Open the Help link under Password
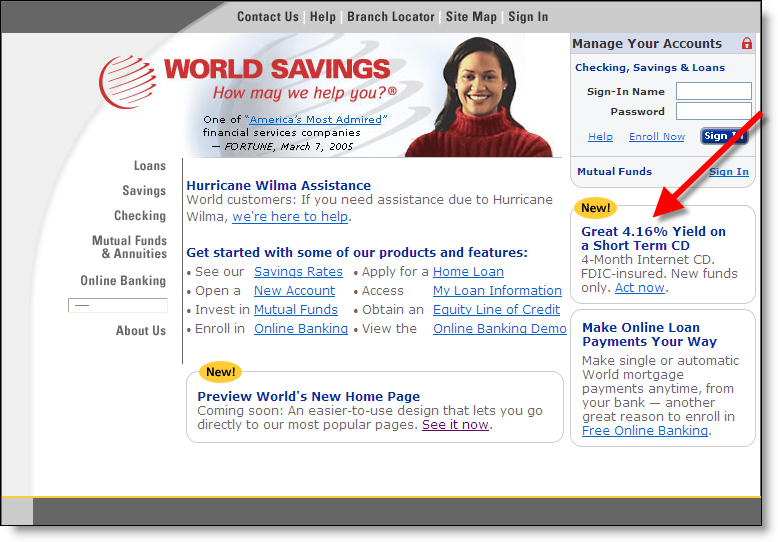Image resolution: width=778 pixels, height=542 pixels. (x=600, y=136)
